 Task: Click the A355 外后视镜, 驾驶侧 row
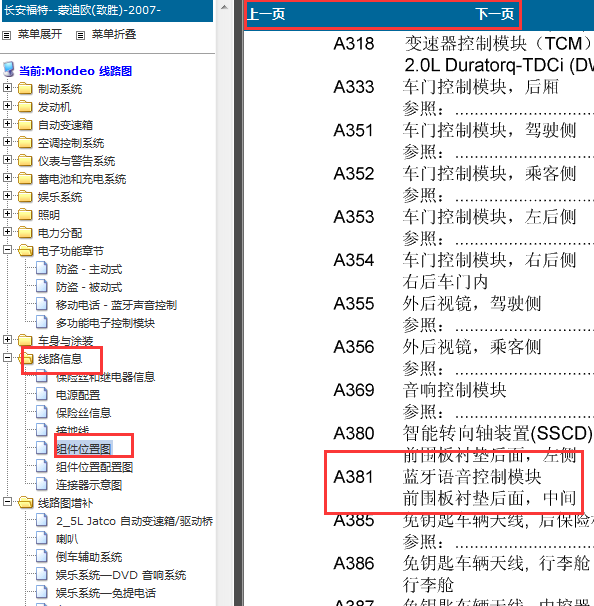pyautogui.click(x=437, y=304)
